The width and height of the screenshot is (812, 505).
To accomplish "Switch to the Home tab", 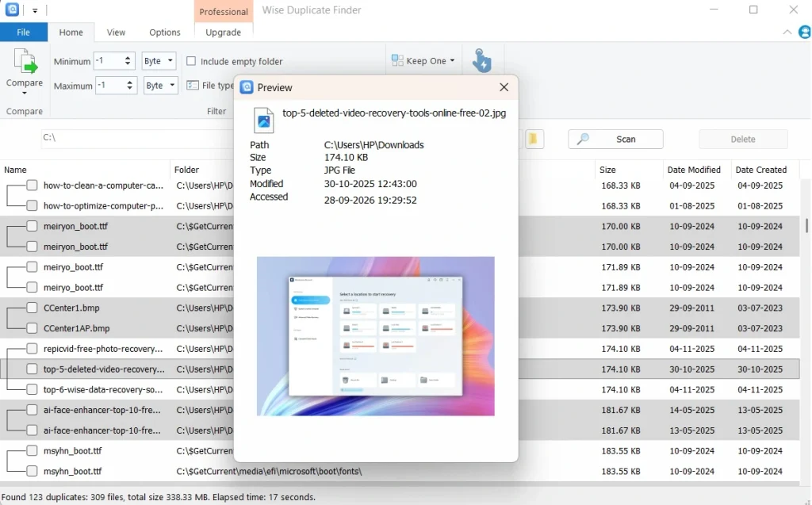I will [x=71, y=33].
